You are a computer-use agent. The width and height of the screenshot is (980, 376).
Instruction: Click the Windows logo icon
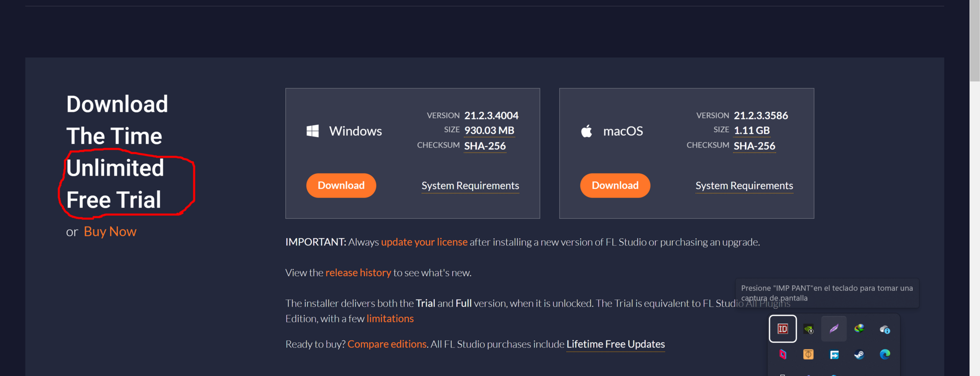pos(312,131)
